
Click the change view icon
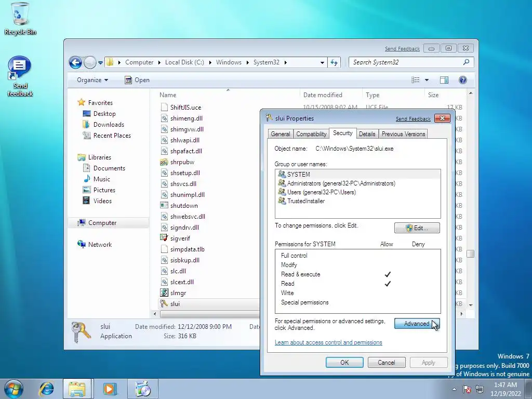[416, 80]
